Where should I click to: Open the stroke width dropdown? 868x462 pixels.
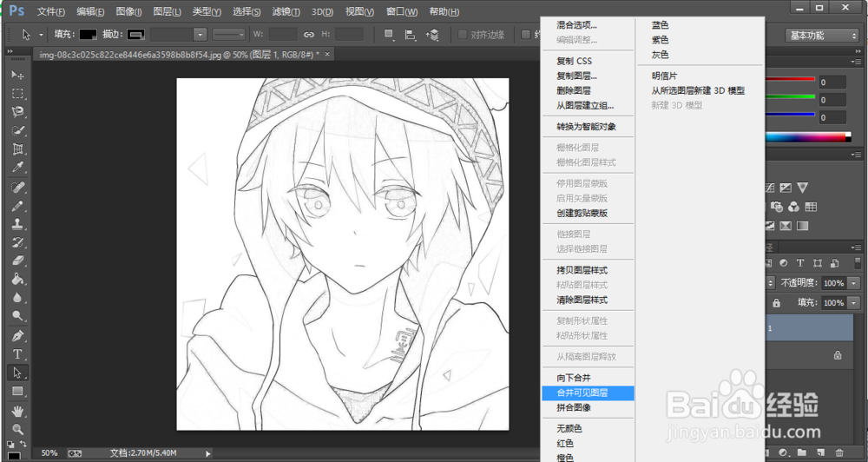pyautogui.click(x=200, y=35)
